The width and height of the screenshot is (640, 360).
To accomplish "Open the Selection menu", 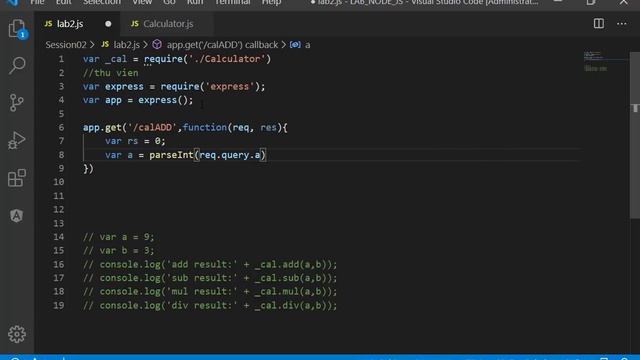I will pyautogui.click(x=102, y=2).
